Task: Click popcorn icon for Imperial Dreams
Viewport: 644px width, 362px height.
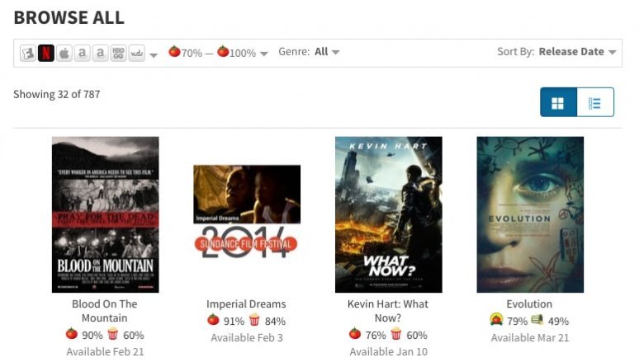Action: [254, 320]
